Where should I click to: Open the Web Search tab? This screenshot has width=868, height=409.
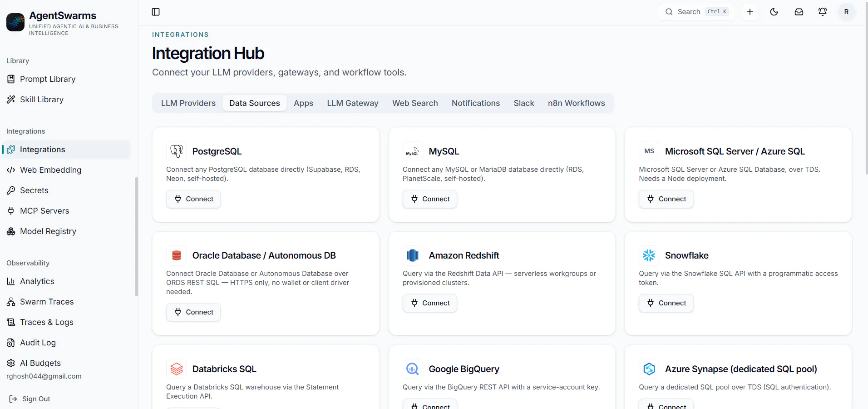[415, 103]
